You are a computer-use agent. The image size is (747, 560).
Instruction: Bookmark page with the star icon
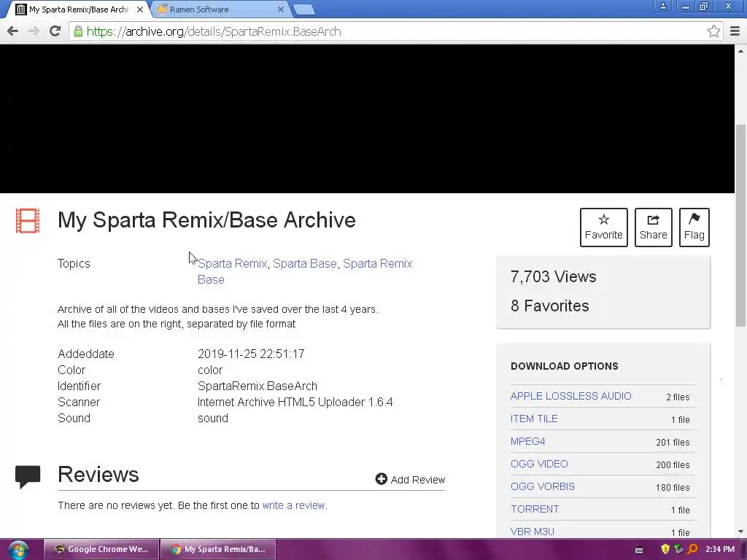click(713, 31)
